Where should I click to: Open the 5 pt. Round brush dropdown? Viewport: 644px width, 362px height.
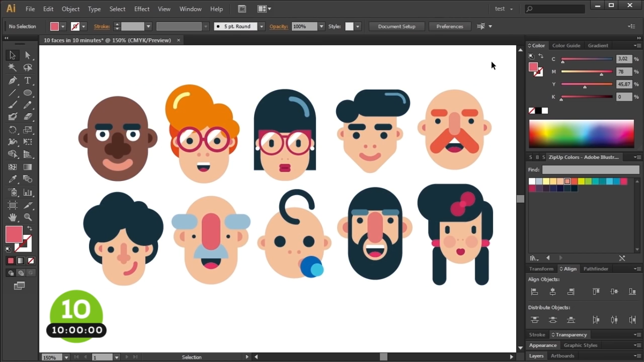point(262,26)
